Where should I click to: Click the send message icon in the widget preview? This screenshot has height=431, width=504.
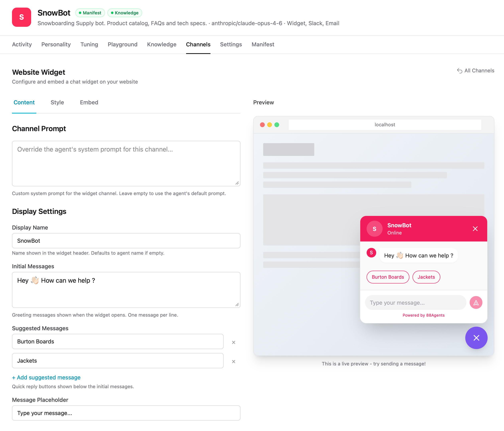476,302
